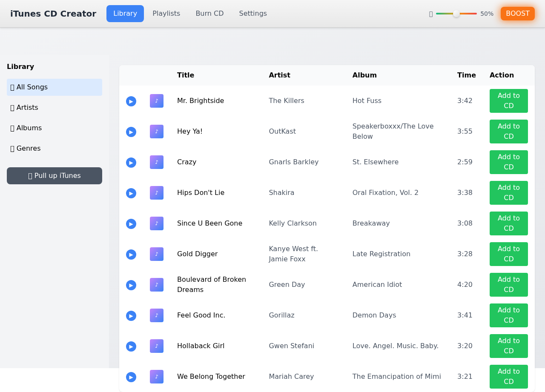Select All Songs in the Library sidebar
The height and width of the screenshot is (392, 545).
[54, 87]
